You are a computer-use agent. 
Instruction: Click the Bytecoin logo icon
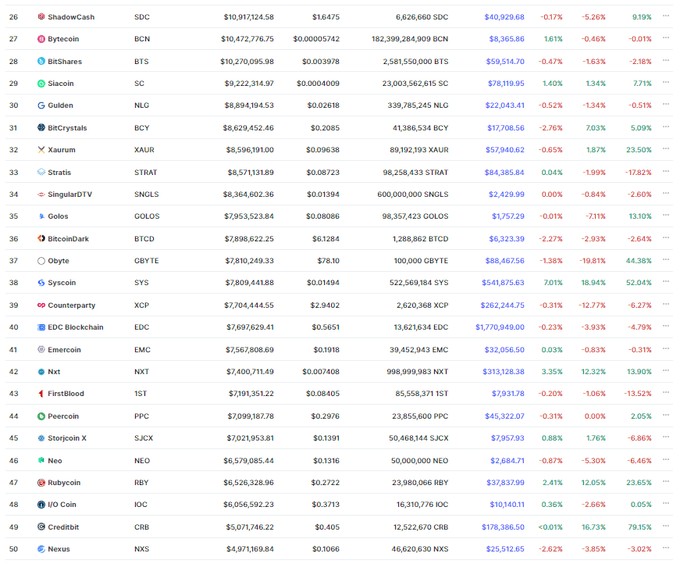(41, 39)
